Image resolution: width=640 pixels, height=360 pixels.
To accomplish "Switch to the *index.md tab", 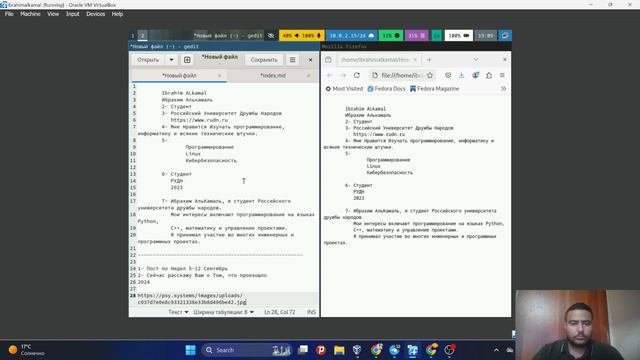I will (x=273, y=76).
